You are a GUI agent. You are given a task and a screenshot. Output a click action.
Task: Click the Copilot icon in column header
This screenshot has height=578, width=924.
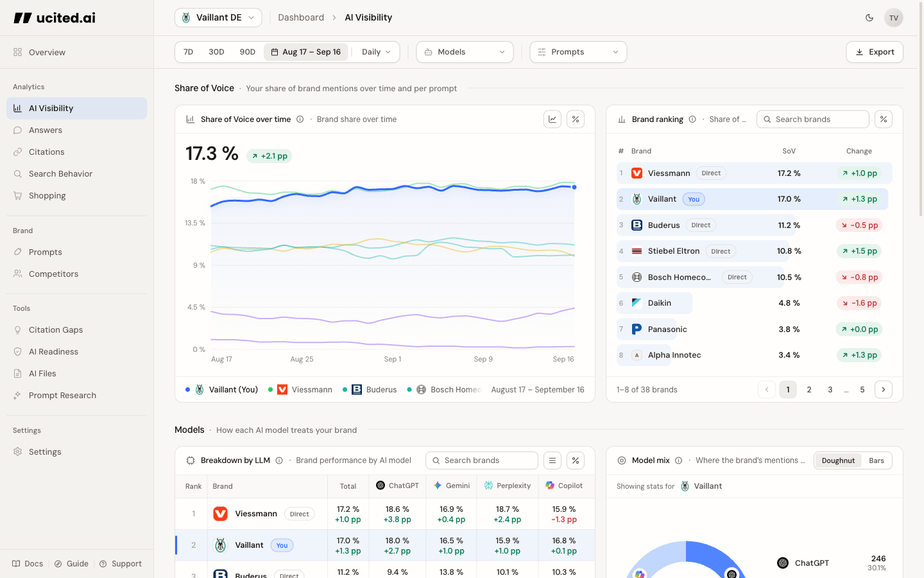(550, 486)
